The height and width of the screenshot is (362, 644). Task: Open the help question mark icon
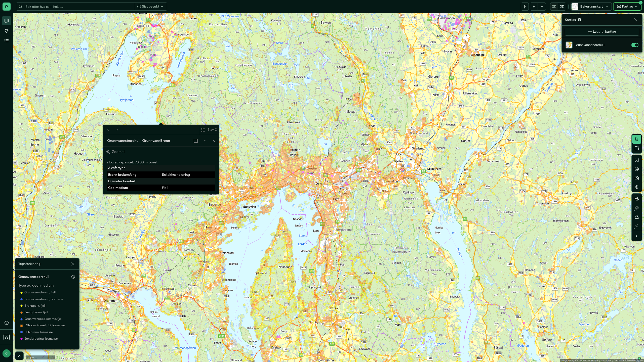[x=7, y=323]
